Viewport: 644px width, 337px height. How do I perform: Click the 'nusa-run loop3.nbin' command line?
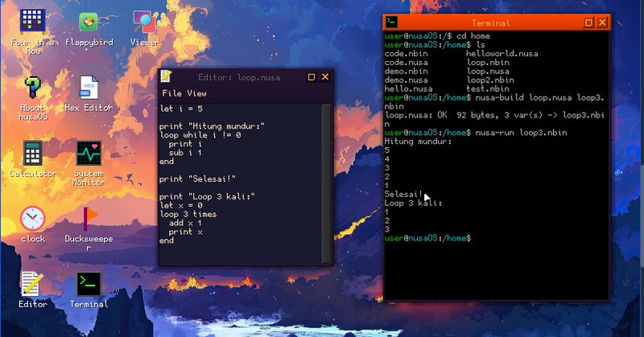click(x=521, y=133)
